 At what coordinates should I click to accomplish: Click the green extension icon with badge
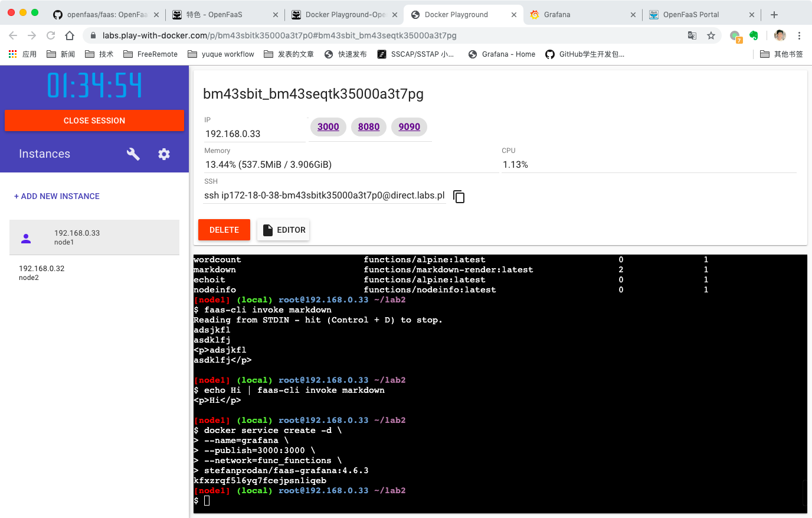(735, 36)
